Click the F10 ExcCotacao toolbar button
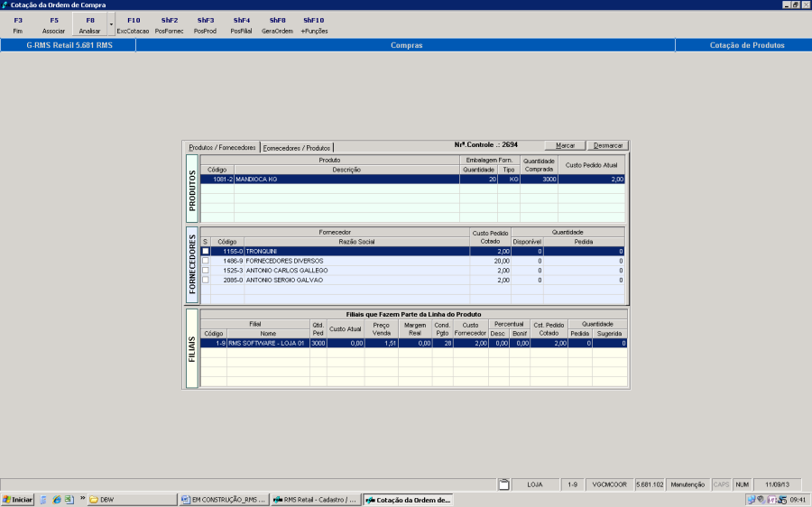This screenshot has height=507, width=812. 133,24
